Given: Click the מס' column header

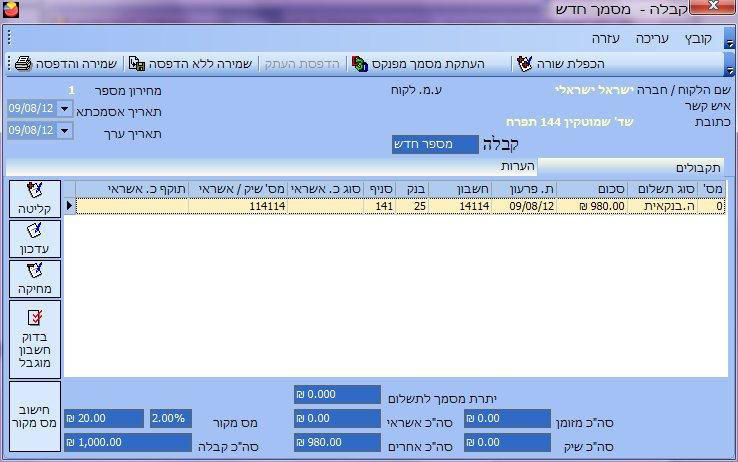Looking at the screenshot, I should pyautogui.click(x=712, y=190).
